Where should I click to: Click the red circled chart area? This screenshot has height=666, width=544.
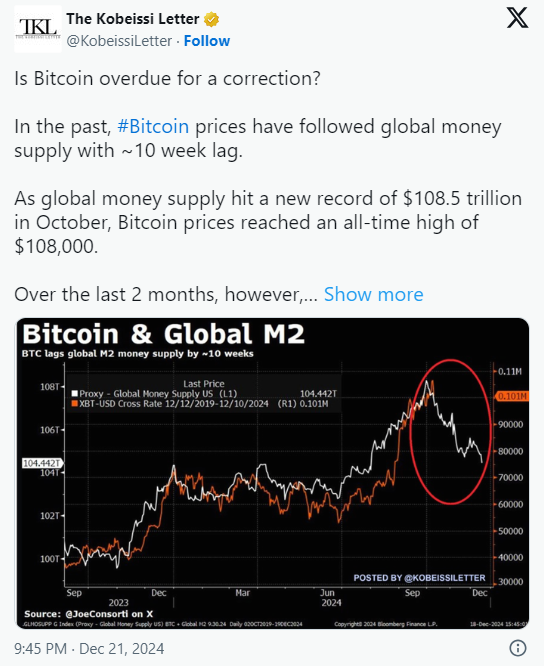click(x=451, y=432)
